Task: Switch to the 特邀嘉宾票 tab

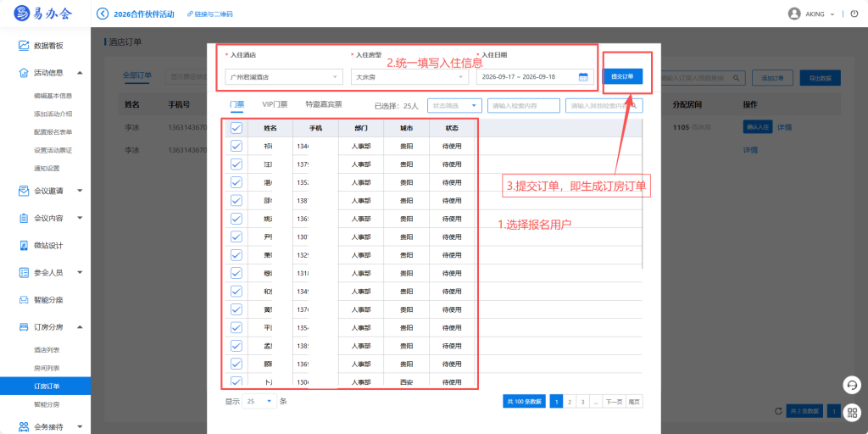Action: tap(324, 104)
